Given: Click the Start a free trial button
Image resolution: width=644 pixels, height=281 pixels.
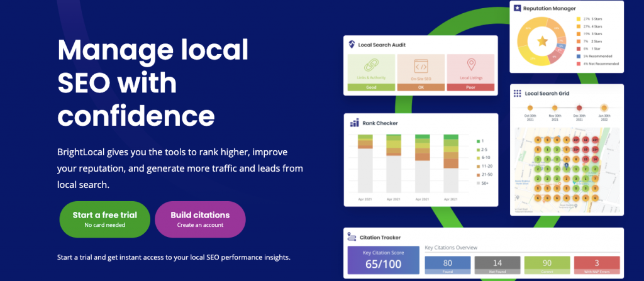Looking at the screenshot, I should pos(105,219).
